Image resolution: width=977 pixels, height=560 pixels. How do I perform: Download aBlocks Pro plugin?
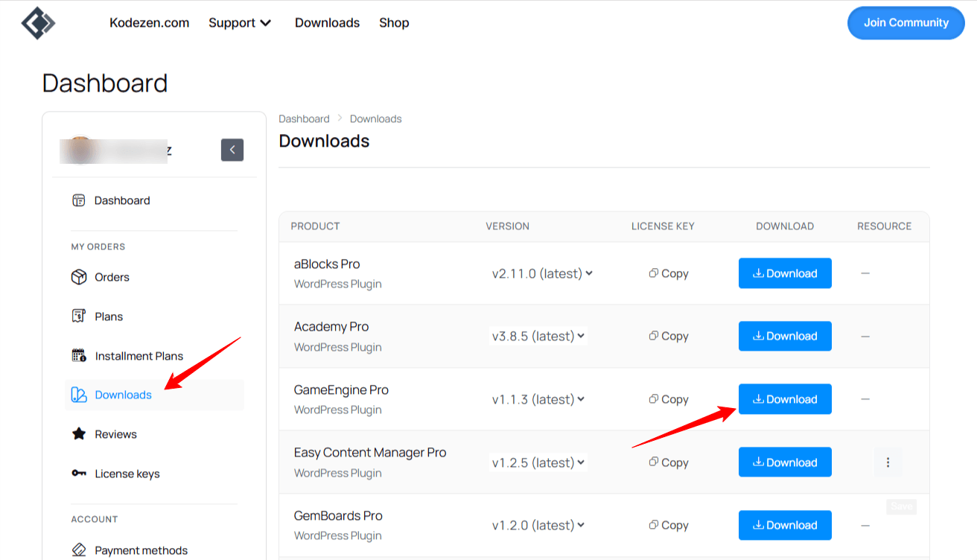pos(785,273)
